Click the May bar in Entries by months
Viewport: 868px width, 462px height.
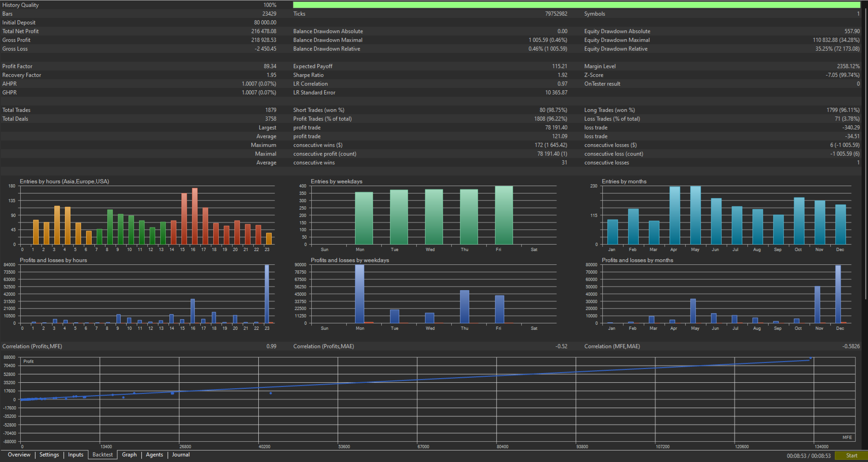pos(695,215)
